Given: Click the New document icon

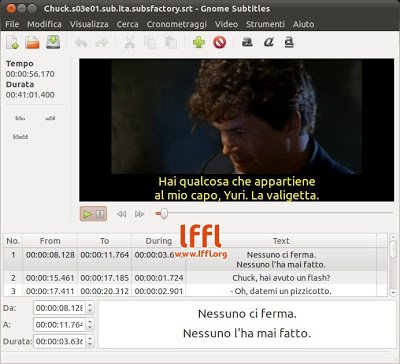Looking at the screenshot, I should (13, 43).
